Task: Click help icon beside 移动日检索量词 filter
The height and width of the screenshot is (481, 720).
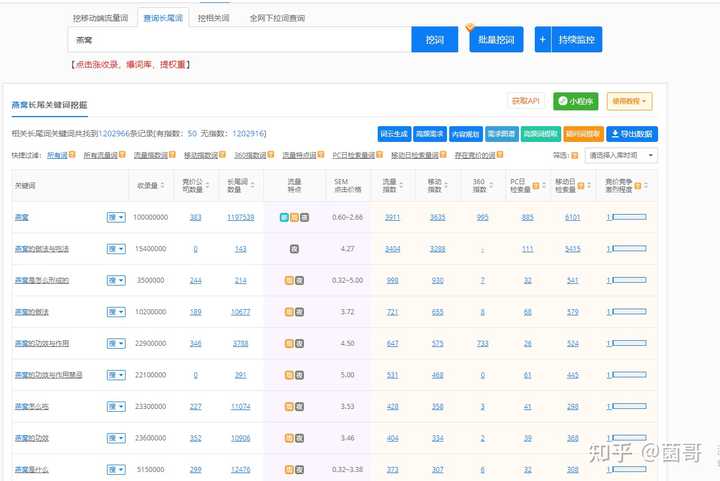Action: point(443,155)
